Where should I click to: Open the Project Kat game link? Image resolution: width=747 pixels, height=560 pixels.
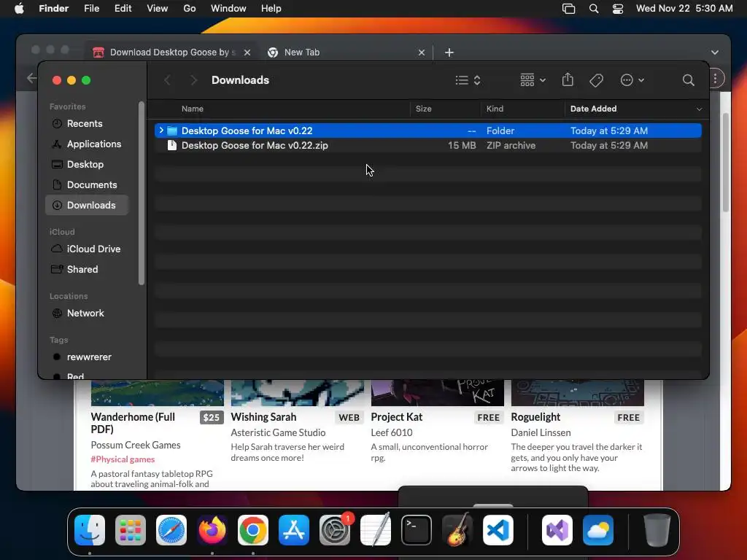tap(397, 417)
